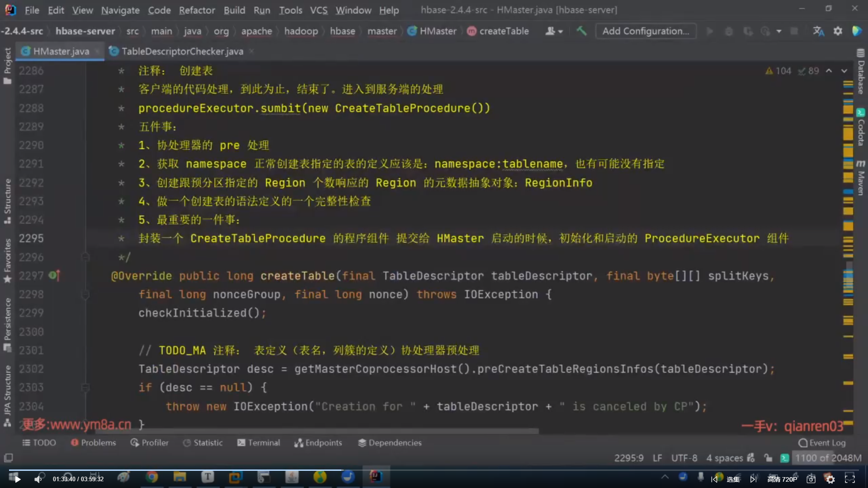Click the override gutter icon on line 2297
Screen dimensions: 868x488
pos(54,275)
